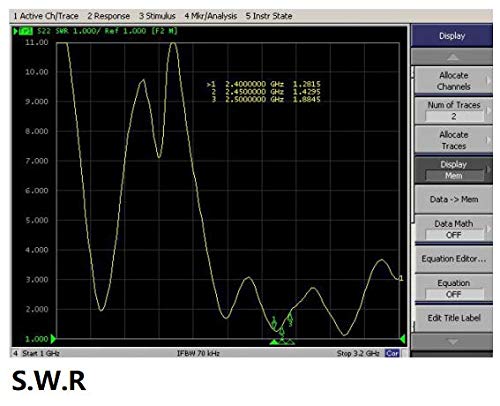Open the Response menu
Screen dimensions: 500x406
[109, 16]
